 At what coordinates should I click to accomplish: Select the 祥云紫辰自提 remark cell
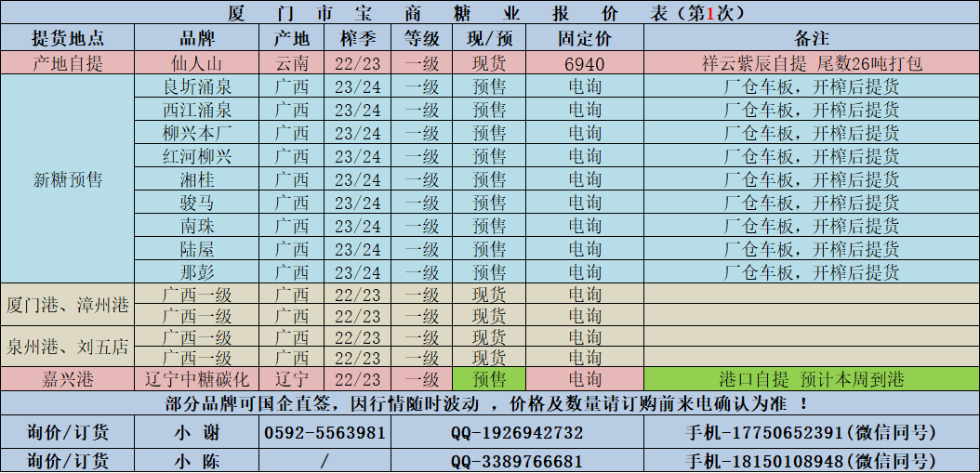coord(811,64)
